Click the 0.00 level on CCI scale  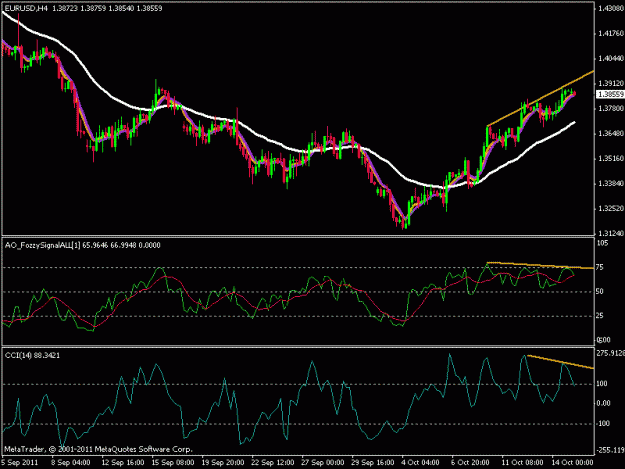click(603, 403)
